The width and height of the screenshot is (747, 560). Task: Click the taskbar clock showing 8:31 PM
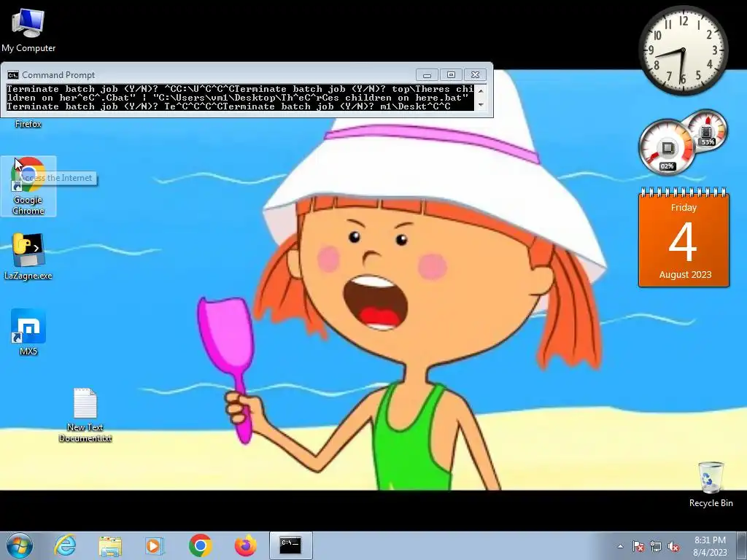(x=710, y=546)
